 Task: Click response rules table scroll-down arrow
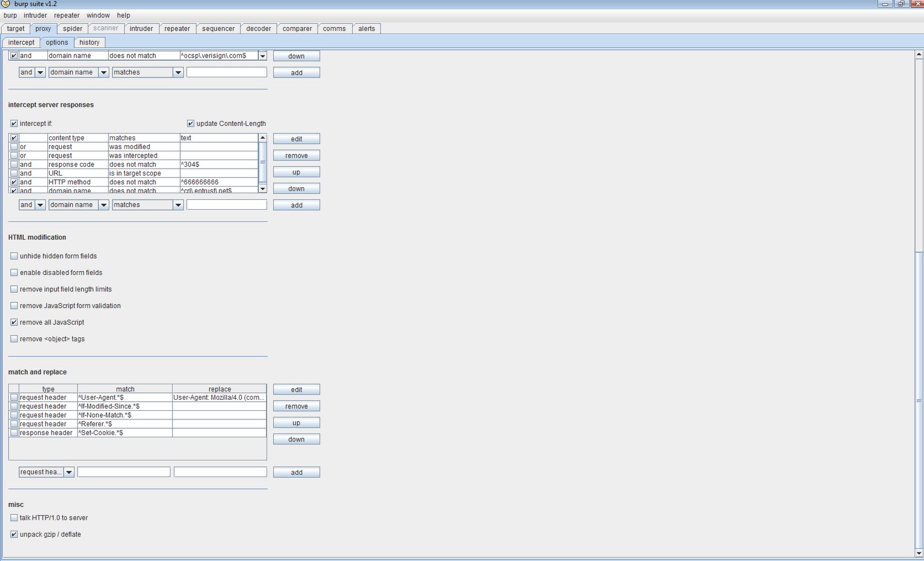point(263,189)
